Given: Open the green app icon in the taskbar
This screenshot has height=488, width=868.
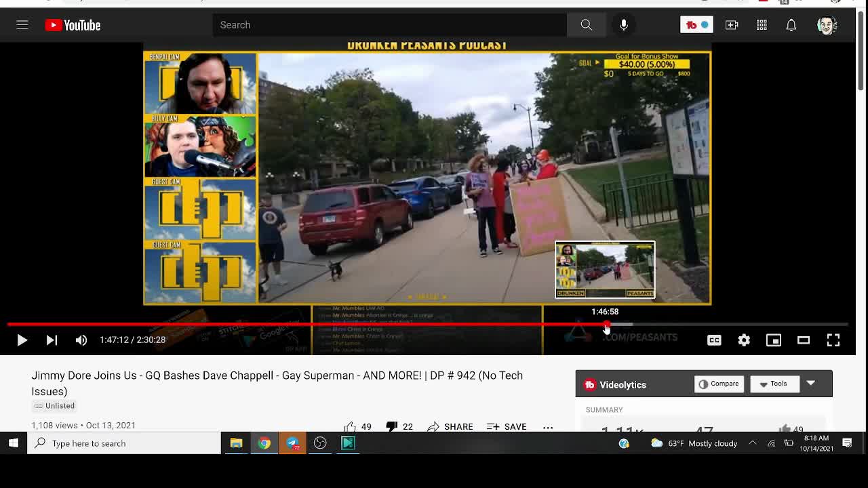Looking at the screenshot, I should 348,443.
